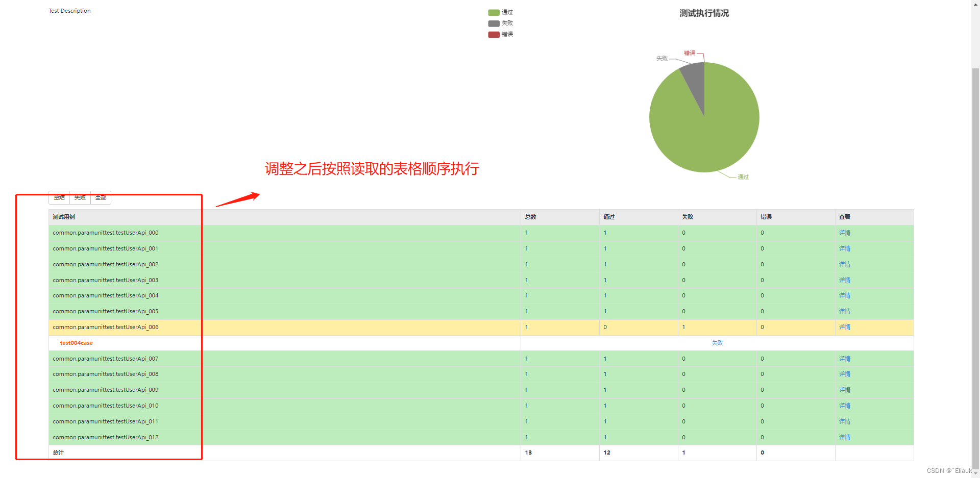The height and width of the screenshot is (478, 980).
Task: Click the chart title 测试执行情况
Action: 704,13
